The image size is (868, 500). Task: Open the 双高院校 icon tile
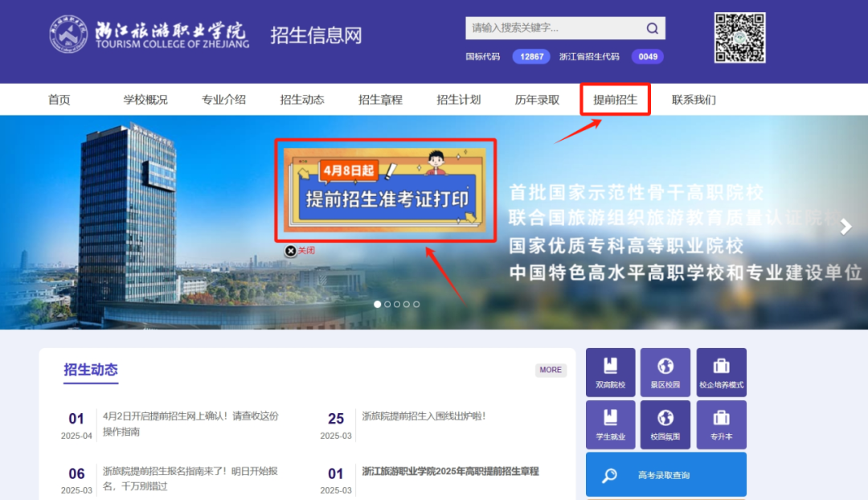tap(610, 372)
